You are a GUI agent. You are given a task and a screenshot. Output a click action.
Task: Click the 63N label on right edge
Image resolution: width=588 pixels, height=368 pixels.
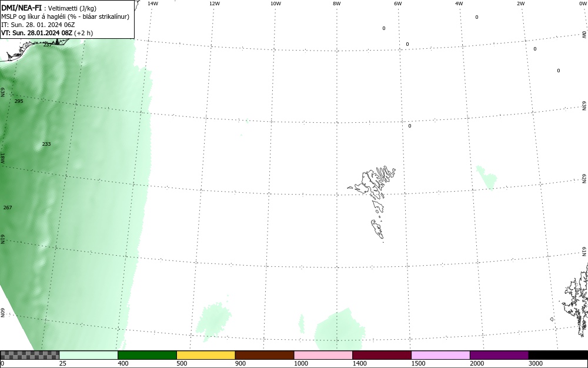click(x=584, y=106)
